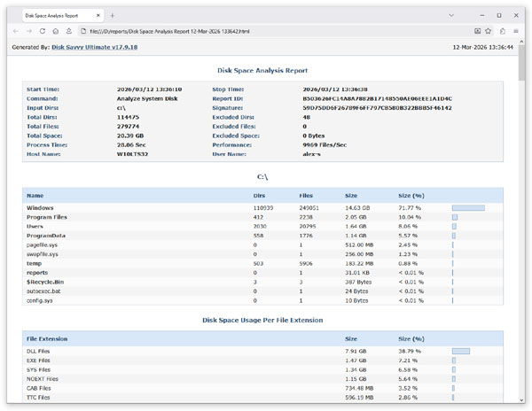Screen dimensions: 532x411
Task: Click the Windows row size bar
Action: 468,208
